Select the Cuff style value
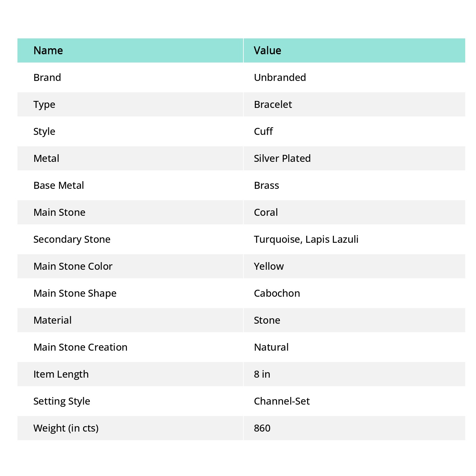This screenshot has width=476, height=476. point(263,131)
